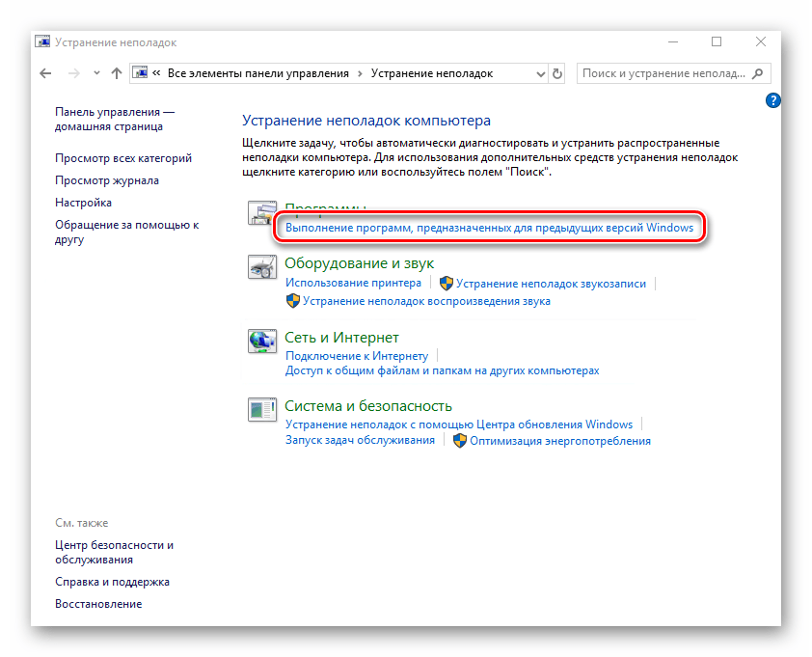The image size is (812, 657).
Task: Click the search magnifier icon
Action: [758, 73]
